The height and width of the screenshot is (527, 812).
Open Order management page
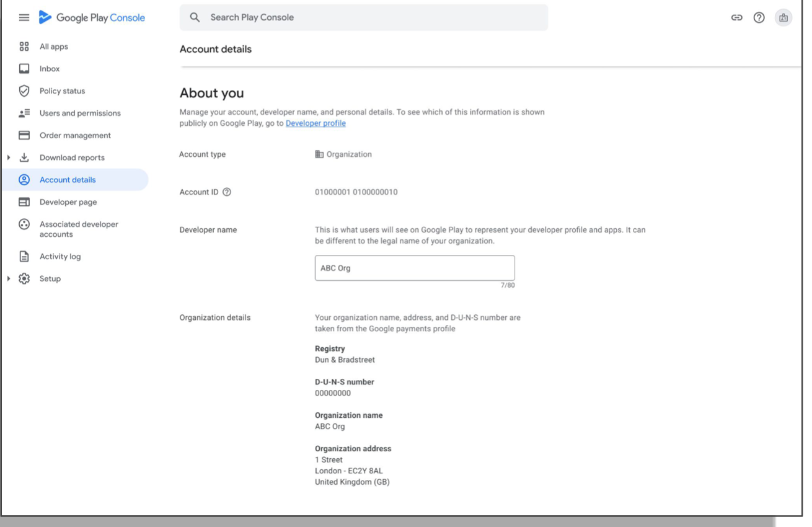click(x=74, y=135)
